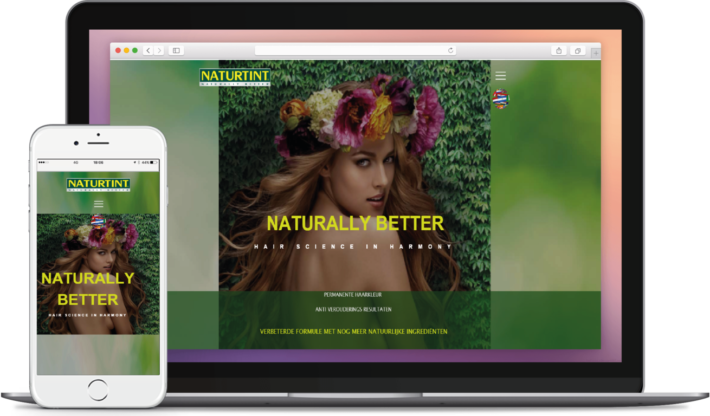Click the Safari share icon
The width and height of the screenshot is (710, 416).
[559, 50]
